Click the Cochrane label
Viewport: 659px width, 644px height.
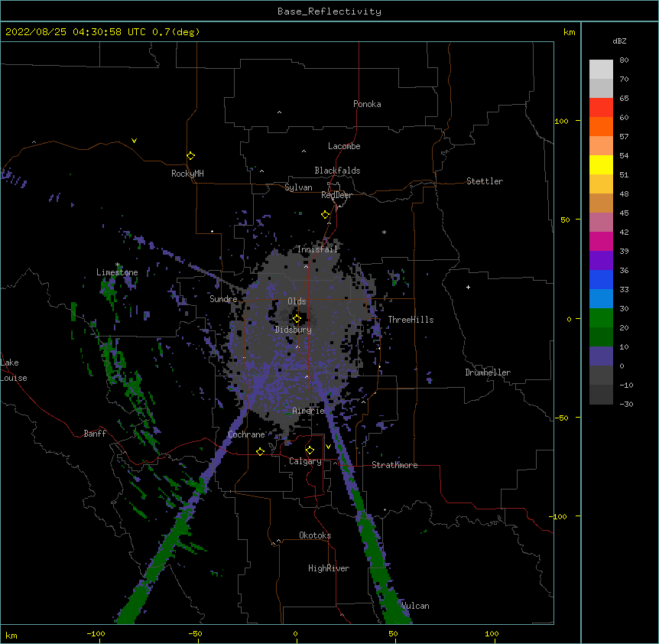[246, 434]
